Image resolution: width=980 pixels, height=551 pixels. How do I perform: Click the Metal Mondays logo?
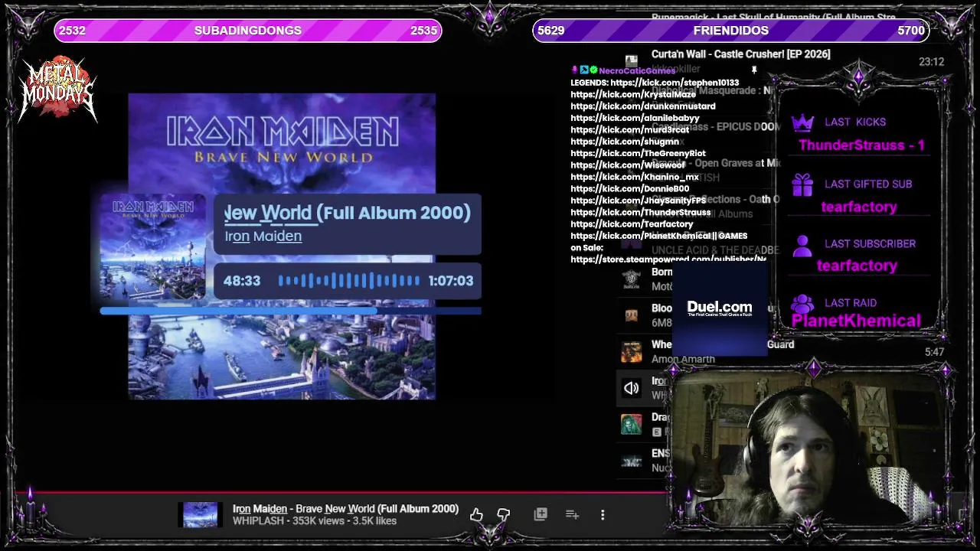coord(58,89)
